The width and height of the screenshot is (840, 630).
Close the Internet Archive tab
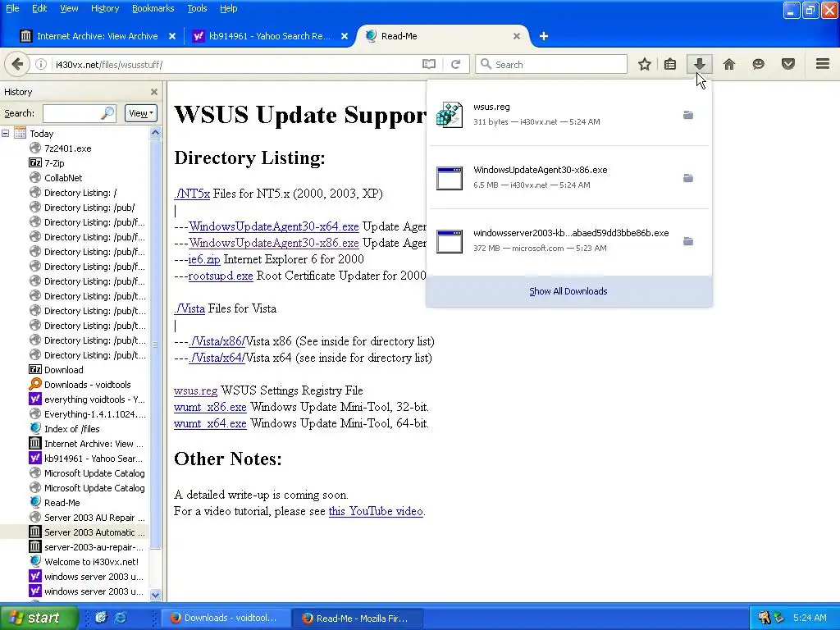[x=172, y=36]
